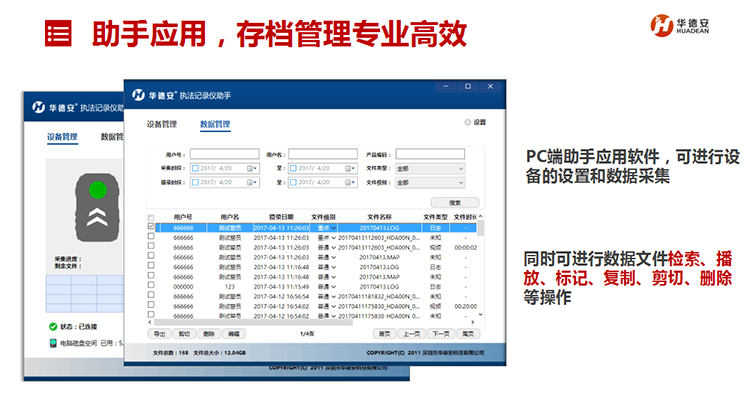
Task: Click the table's scroll-up arrow
Action: [480, 217]
